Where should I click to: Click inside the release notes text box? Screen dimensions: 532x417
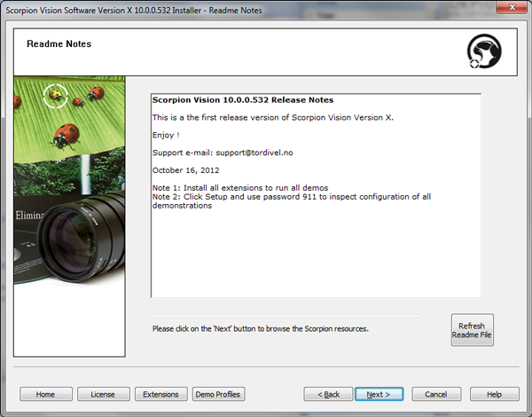click(x=316, y=195)
